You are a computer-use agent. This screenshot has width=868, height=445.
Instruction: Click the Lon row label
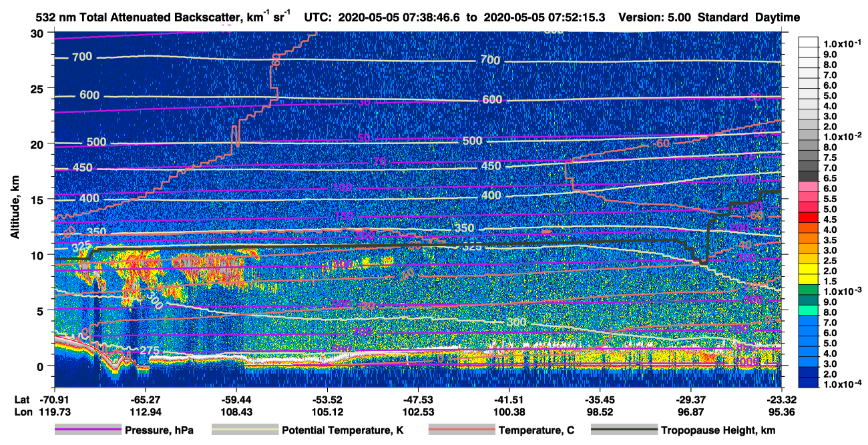click(x=22, y=412)
